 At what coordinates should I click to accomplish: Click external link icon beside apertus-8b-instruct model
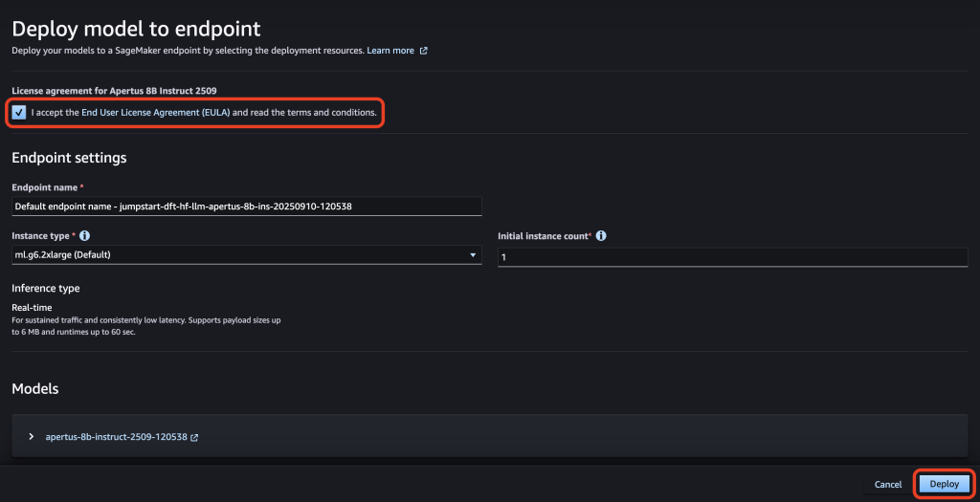point(194,437)
